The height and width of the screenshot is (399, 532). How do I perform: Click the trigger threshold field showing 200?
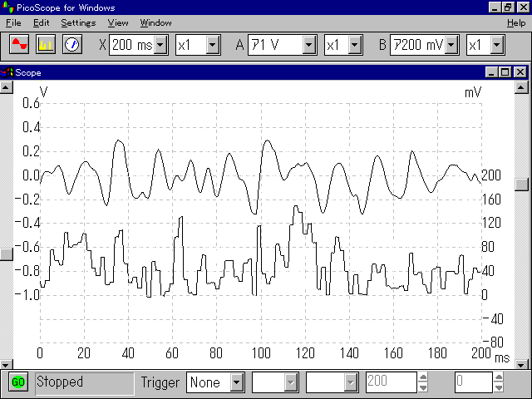tap(391, 382)
